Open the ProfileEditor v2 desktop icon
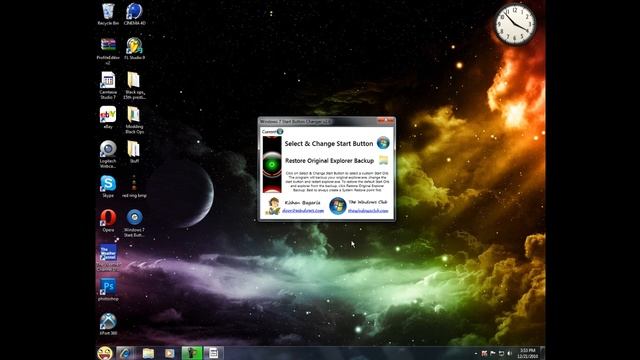Screen dimensions: 640x360 [108, 51]
